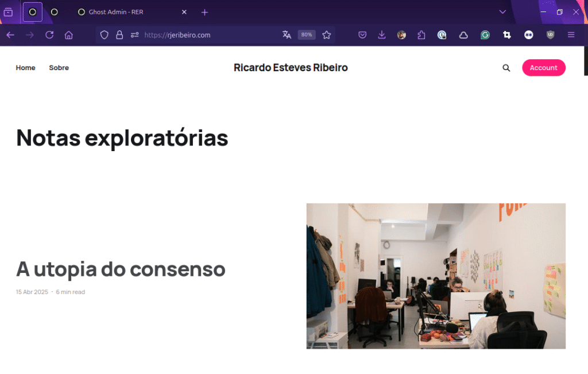Launch the crop screenshot tool

[507, 35]
